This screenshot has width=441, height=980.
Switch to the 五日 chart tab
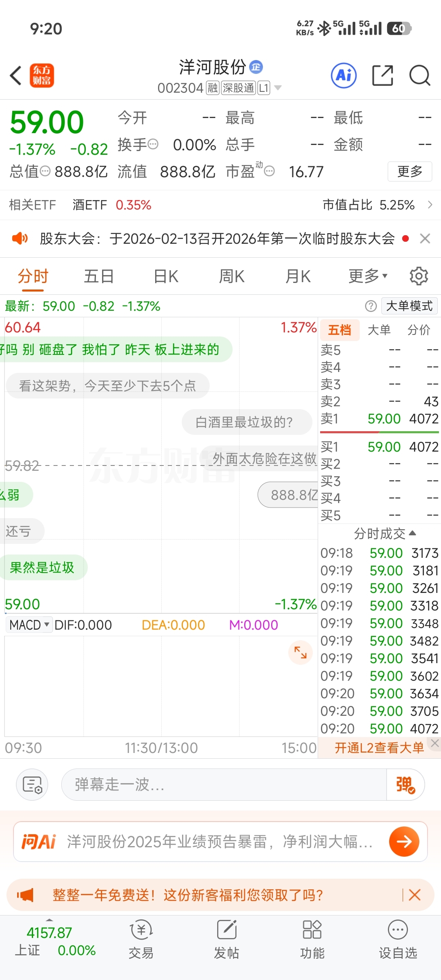pyautogui.click(x=99, y=276)
